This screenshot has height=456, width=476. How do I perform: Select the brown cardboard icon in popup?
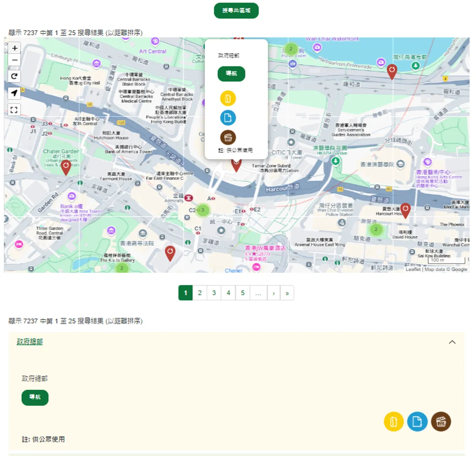[227, 137]
